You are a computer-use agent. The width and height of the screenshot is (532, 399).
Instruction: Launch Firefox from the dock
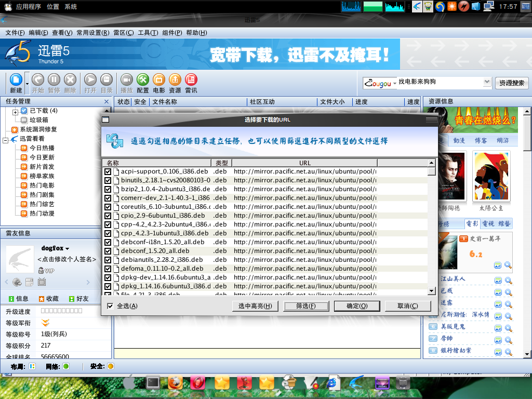coord(176,383)
